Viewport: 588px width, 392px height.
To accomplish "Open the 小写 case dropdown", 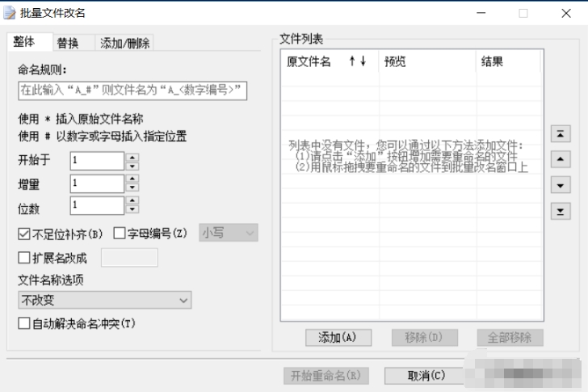I will tap(228, 233).
